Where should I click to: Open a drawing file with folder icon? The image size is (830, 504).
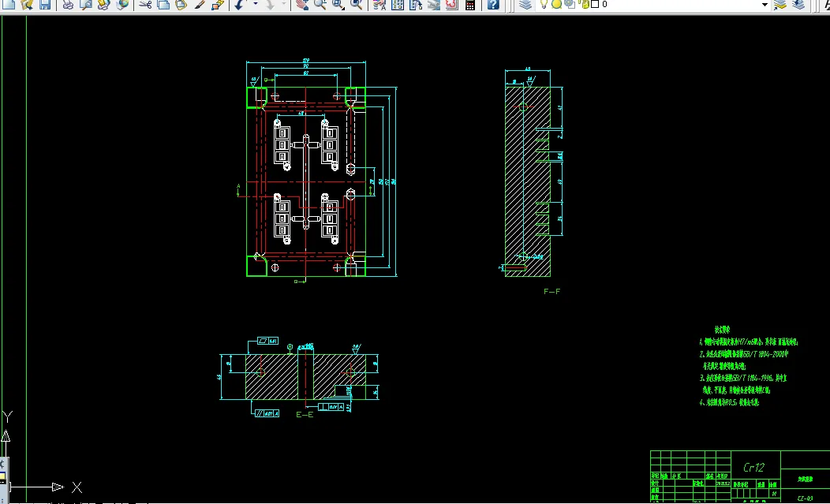tap(28, 5)
